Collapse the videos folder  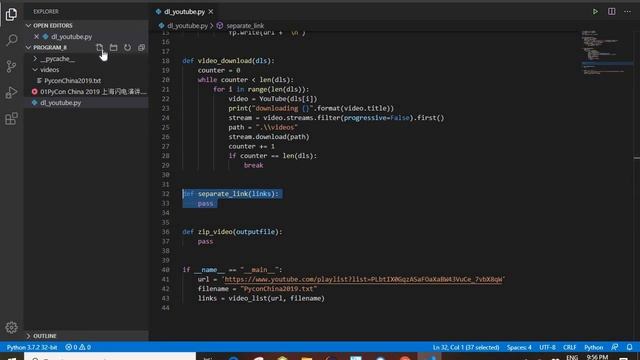(49, 70)
